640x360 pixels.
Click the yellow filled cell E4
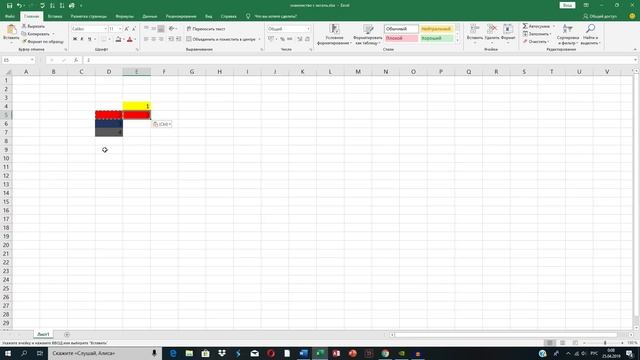point(137,106)
